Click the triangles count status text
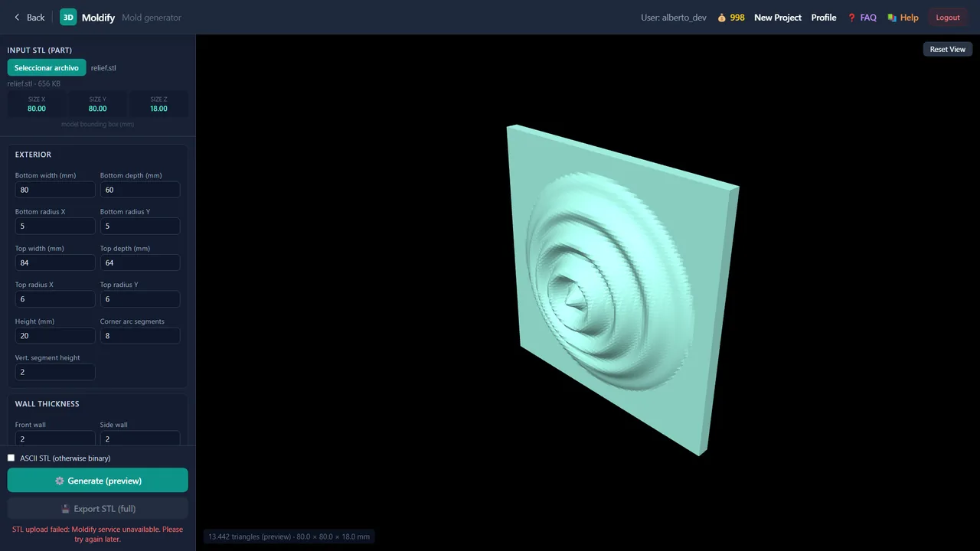 pos(289,536)
